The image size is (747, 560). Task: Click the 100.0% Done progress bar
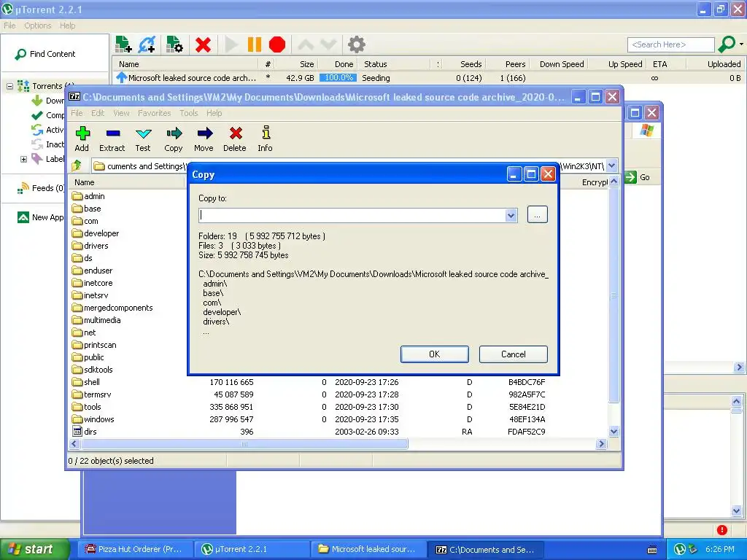[x=338, y=77]
